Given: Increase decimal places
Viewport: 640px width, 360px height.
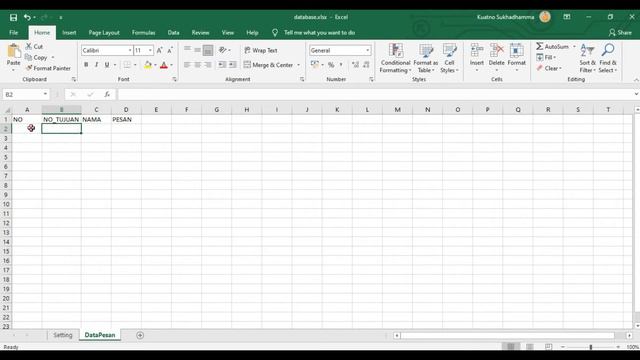Looking at the screenshot, I should pyautogui.click(x=355, y=64).
